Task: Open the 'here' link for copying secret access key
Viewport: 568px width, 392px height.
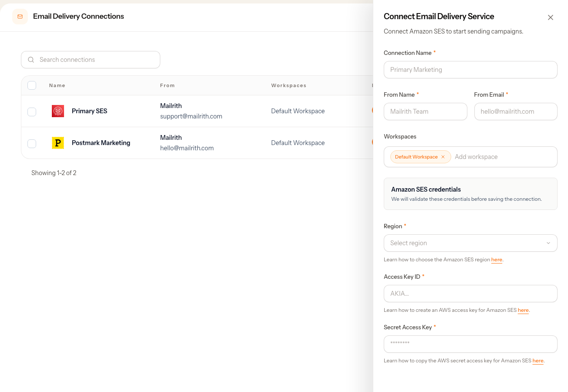Action: [x=538, y=361]
